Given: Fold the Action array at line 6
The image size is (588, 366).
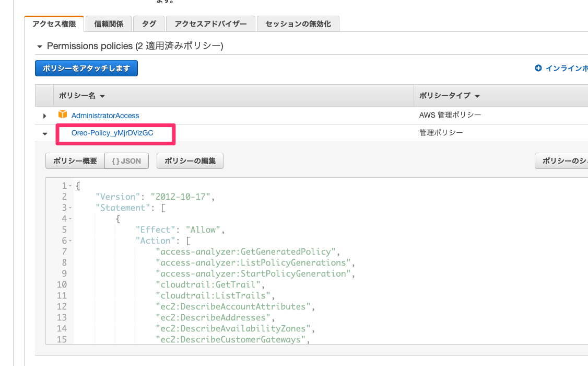Looking at the screenshot, I should pyautogui.click(x=70, y=241).
